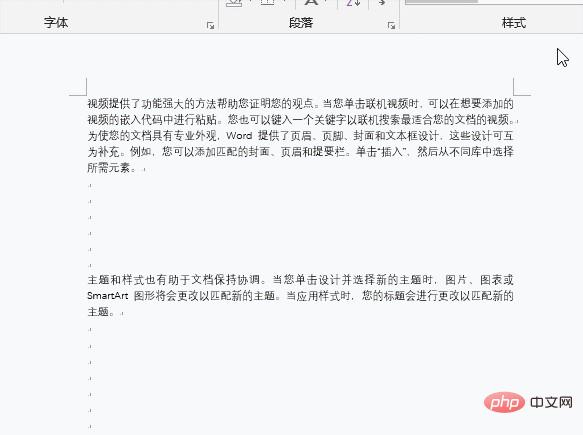Click the 段落 group label

coord(301,23)
